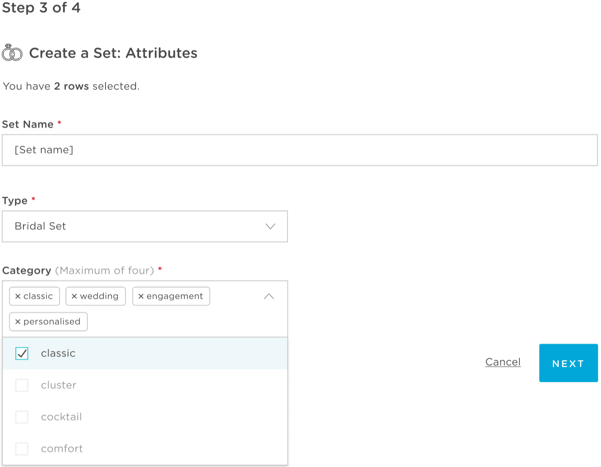
Task: Click the 'Type' field label
Action: point(15,201)
